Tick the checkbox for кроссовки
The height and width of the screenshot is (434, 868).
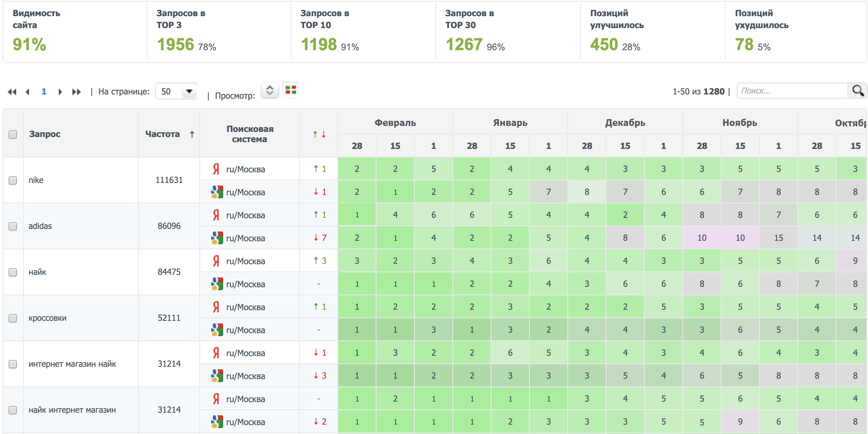13,318
